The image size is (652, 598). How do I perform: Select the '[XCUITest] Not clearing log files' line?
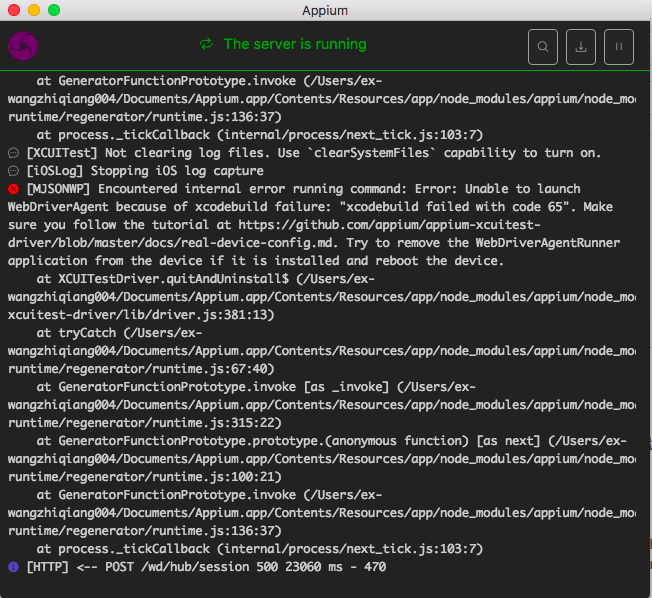(x=314, y=153)
